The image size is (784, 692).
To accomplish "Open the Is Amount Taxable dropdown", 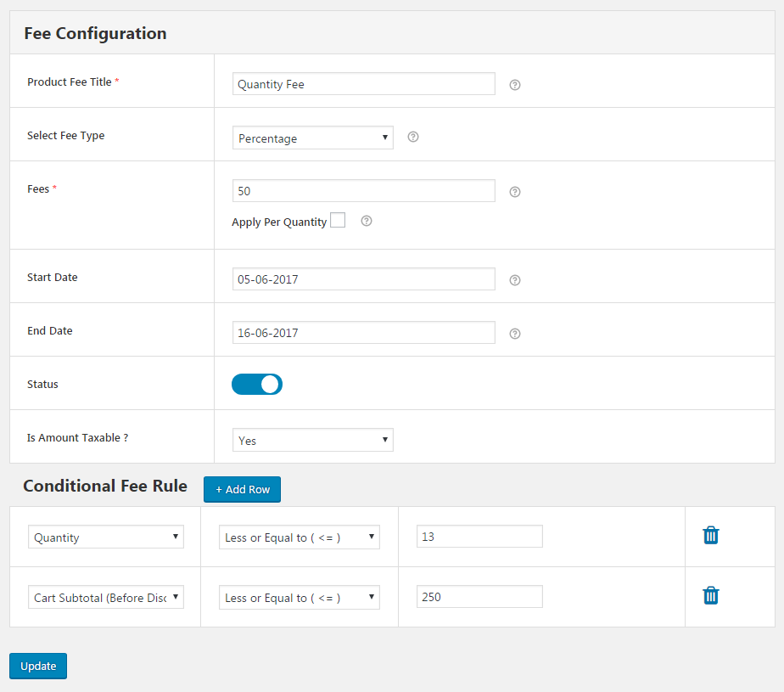I will (x=312, y=440).
